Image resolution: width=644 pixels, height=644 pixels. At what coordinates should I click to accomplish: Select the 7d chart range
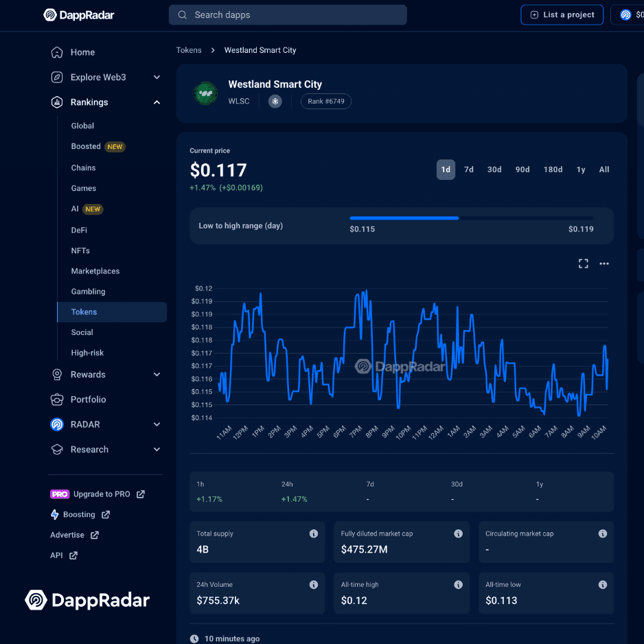tap(469, 170)
